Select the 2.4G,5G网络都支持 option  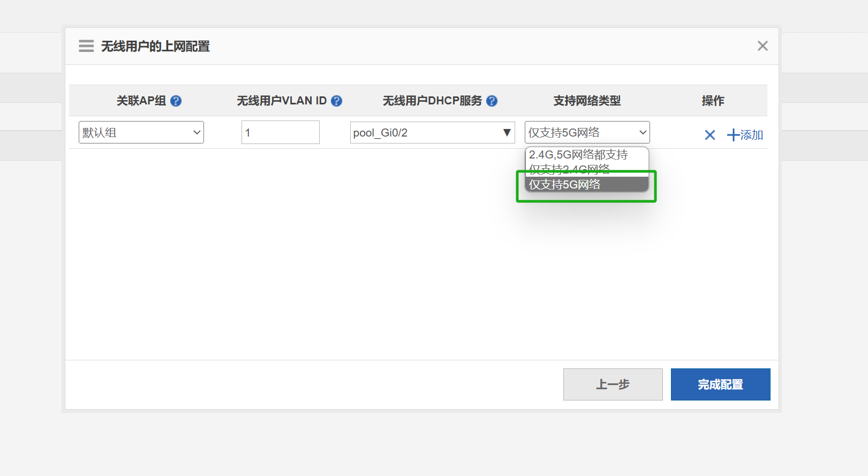point(578,155)
